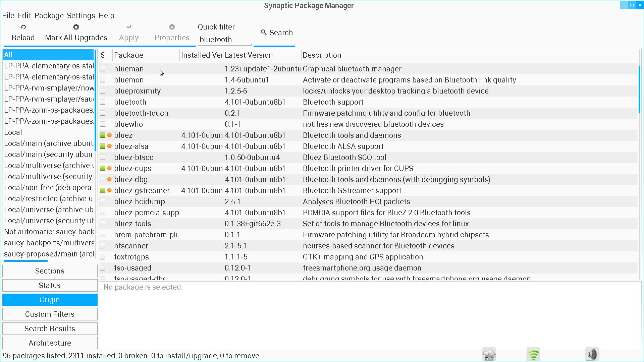Toggle installed status box of bluez-cups

(103, 168)
